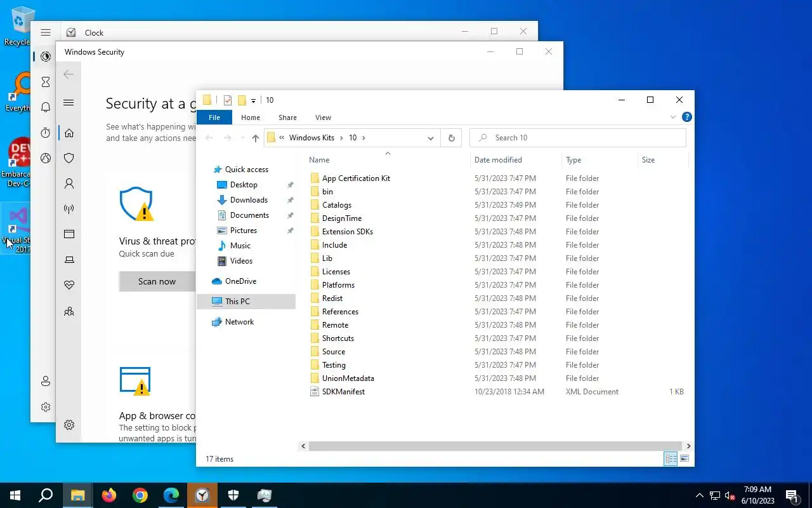
Task: Open Windows Security settings gear icon
Action: [69, 425]
